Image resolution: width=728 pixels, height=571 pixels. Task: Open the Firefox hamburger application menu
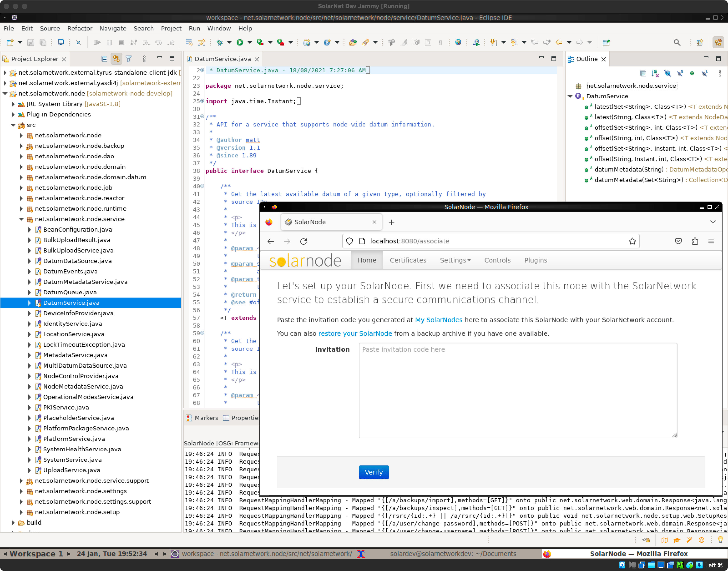(x=711, y=241)
